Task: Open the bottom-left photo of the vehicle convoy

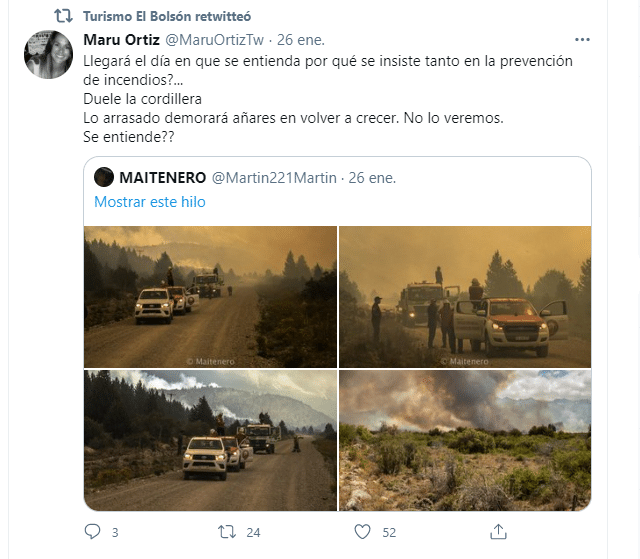Action: point(210,440)
